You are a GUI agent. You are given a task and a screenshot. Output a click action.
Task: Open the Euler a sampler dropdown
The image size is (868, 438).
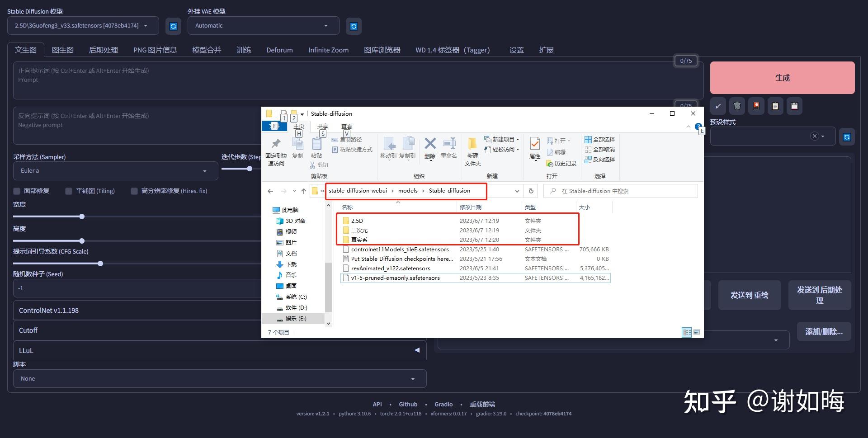[115, 171]
